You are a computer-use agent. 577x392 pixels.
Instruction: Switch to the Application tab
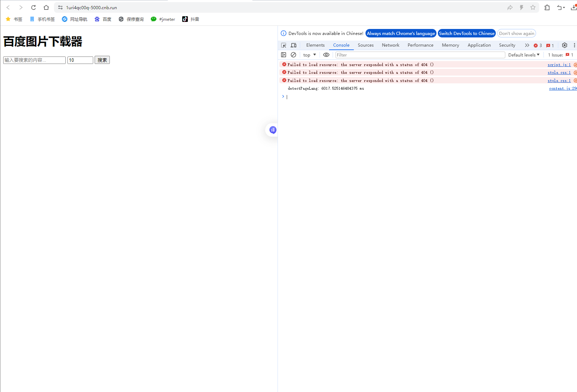(x=479, y=45)
